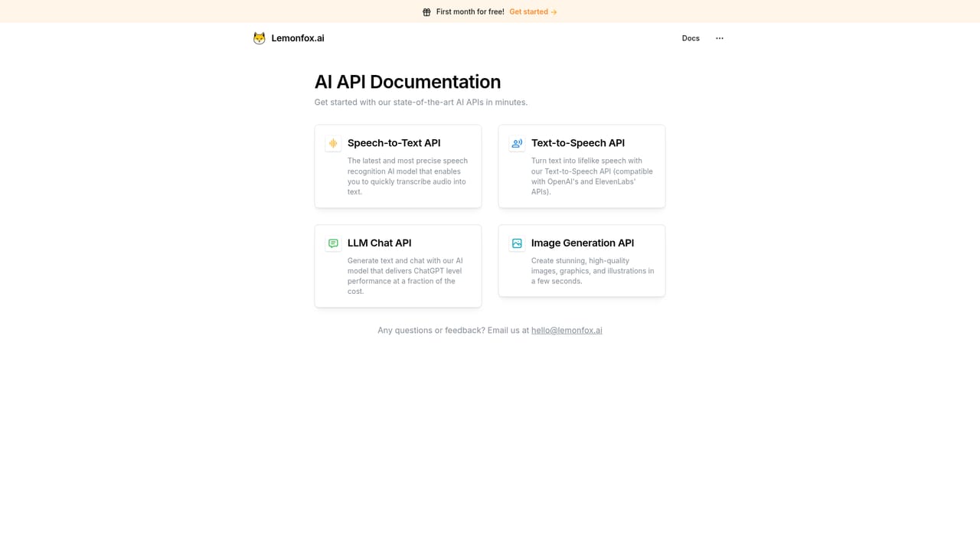Click the Speech-to-Text description paragraph

point(407,176)
